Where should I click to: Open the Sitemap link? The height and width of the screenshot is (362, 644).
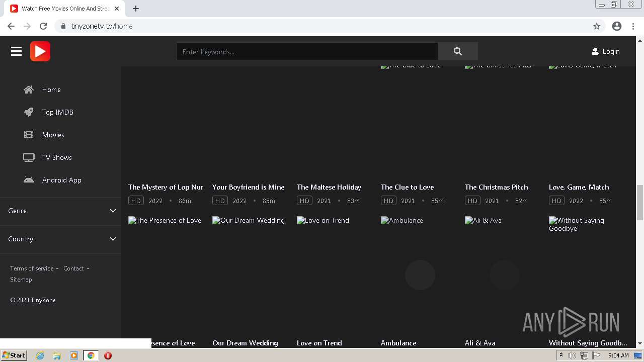(x=21, y=280)
